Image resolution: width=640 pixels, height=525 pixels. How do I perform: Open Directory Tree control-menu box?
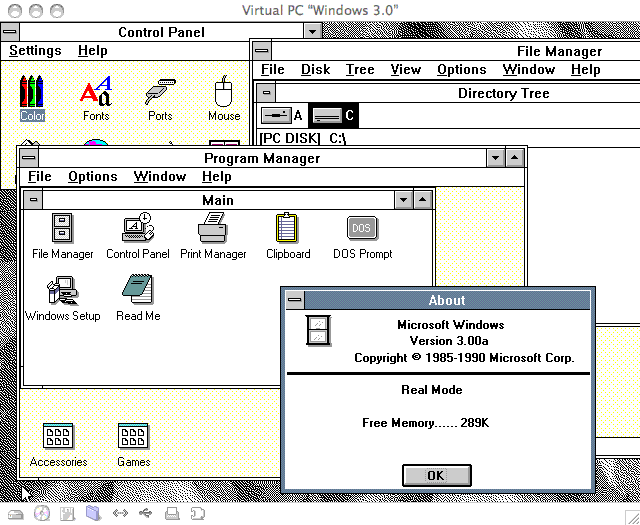266,93
